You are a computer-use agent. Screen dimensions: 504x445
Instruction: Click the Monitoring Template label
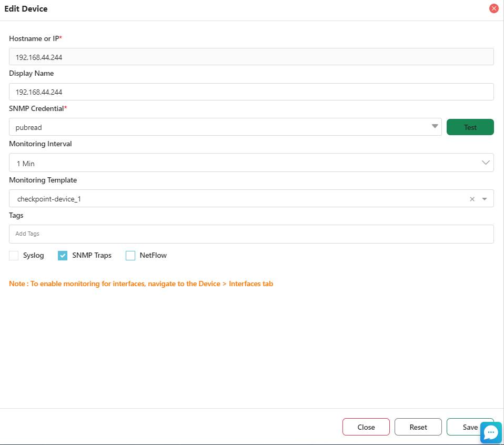click(43, 180)
